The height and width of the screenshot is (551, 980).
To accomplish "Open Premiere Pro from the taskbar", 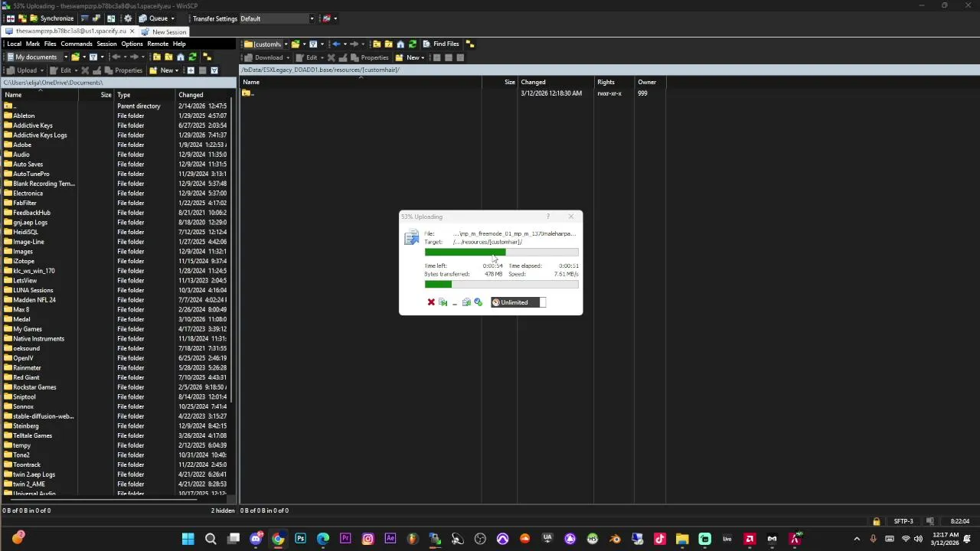I will [x=345, y=539].
